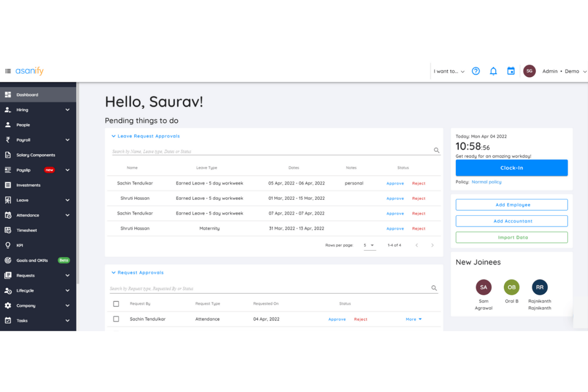Image resolution: width=588 pixels, height=392 pixels.
Task: Open the notifications bell icon
Action: [493, 71]
